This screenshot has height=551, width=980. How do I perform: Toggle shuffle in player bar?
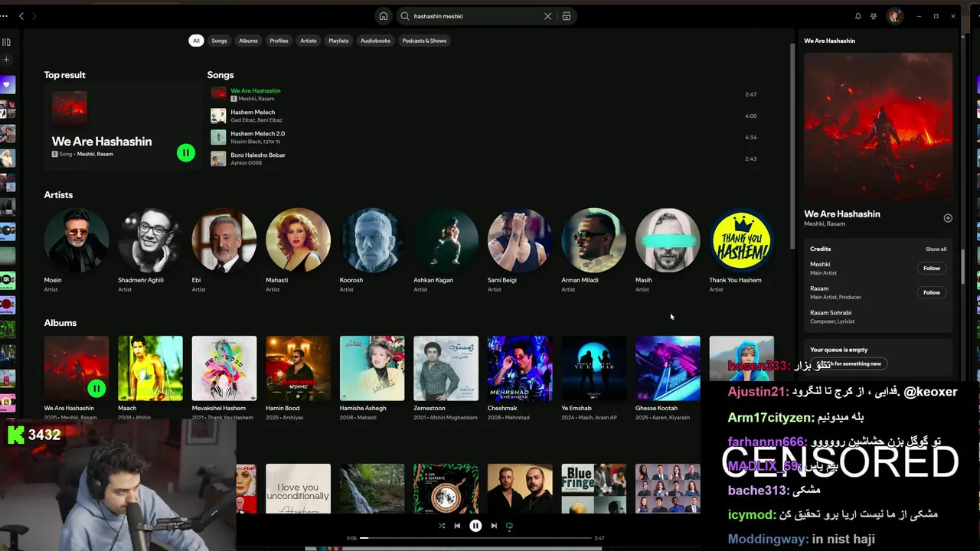442,526
